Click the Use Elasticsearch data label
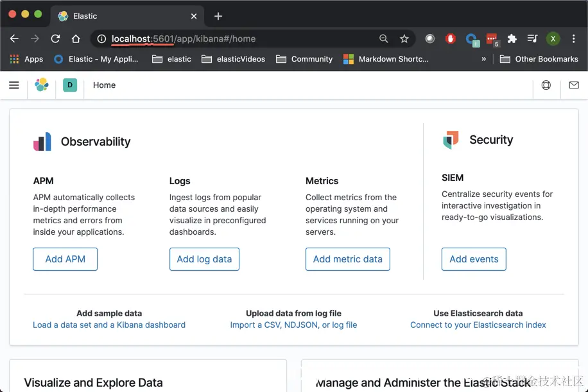This screenshot has height=392, width=588. click(478, 313)
